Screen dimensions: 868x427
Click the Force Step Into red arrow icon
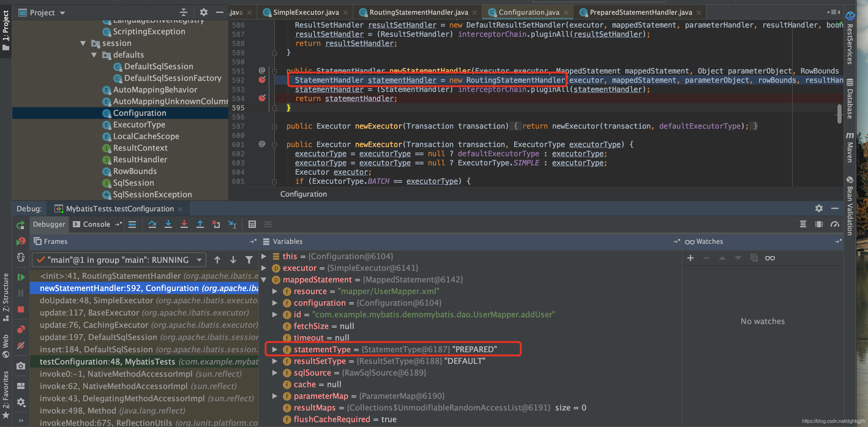point(184,224)
